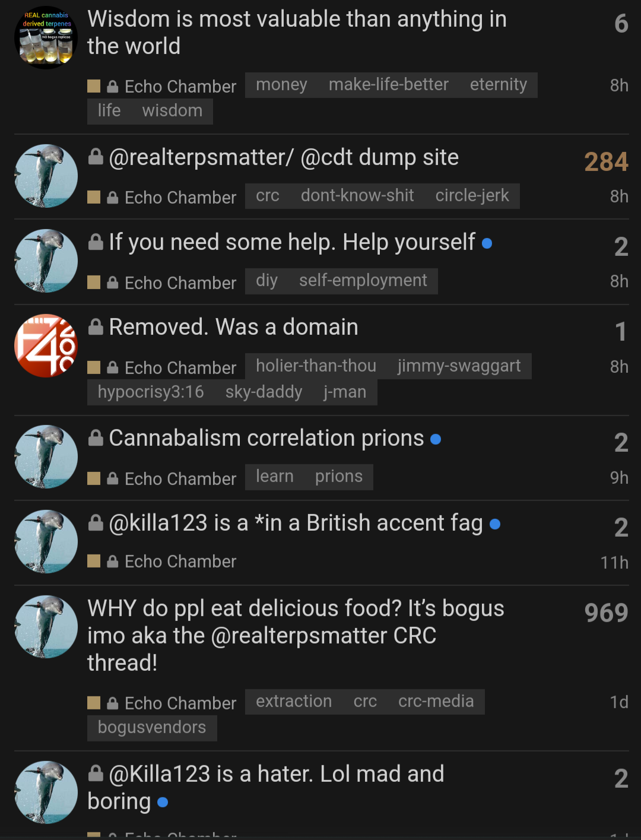Click the lock icon before 'Removed. Was a domain'
Viewport: 641px width, 840px height.
click(x=96, y=327)
